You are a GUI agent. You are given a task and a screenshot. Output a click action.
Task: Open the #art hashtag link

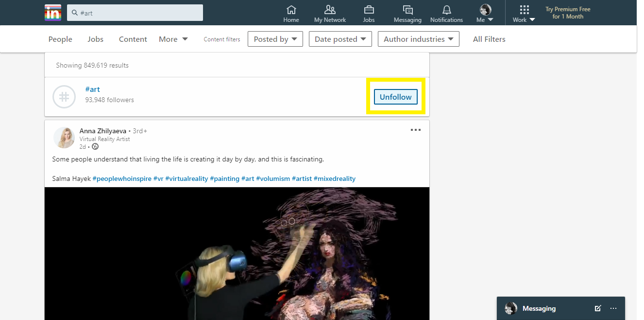tap(93, 89)
